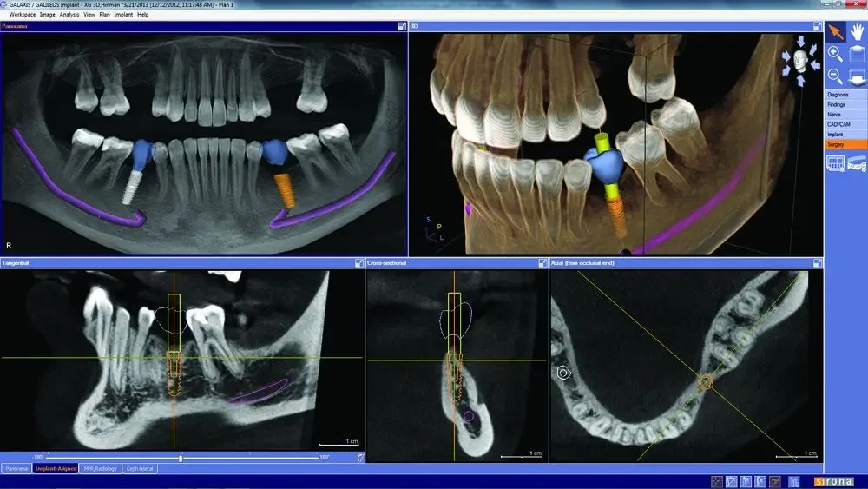Select the orange arrow pointer tool
Viewport: 868px width, 489px height.
pyautogui.click(x=835, y=32)
